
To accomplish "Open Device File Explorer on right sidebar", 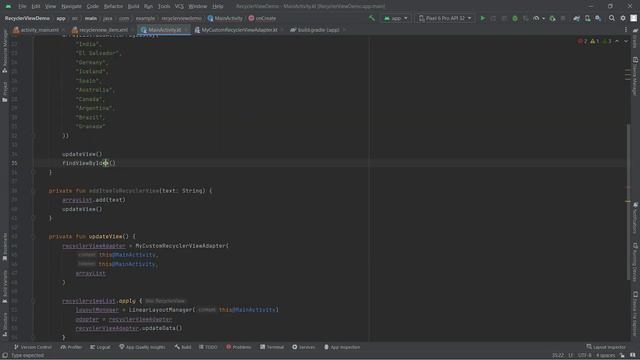I will pos(635,313).
